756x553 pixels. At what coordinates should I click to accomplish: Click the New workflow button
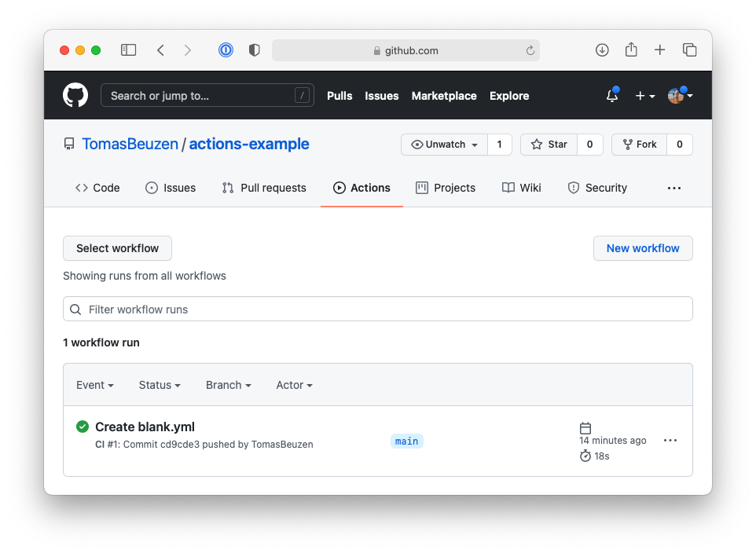(643, 248)
